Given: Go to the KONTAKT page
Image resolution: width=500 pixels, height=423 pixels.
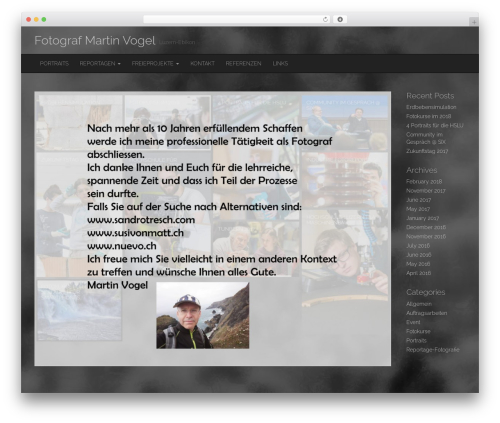Looking at the screenshot, I should [x=202, y=63].
